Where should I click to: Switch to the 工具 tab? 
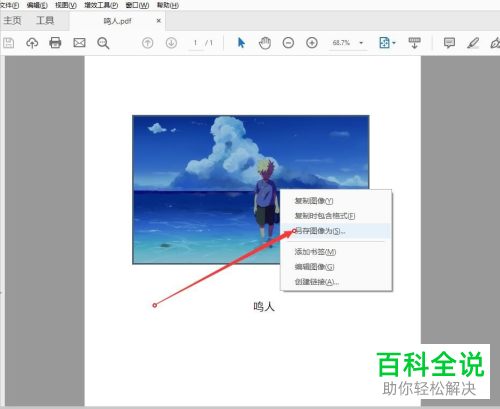tap(45, 21)
